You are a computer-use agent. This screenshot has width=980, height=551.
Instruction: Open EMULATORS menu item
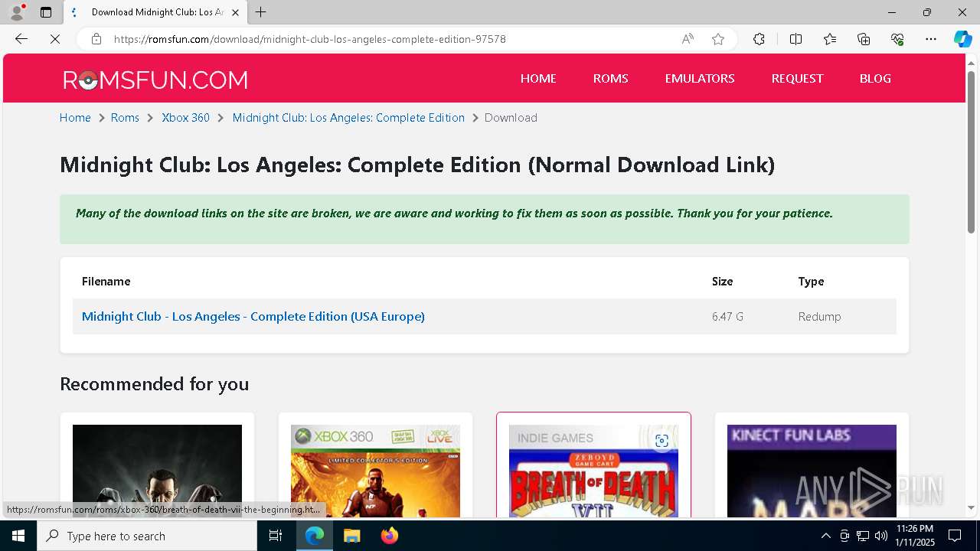(x=700, y=78)
